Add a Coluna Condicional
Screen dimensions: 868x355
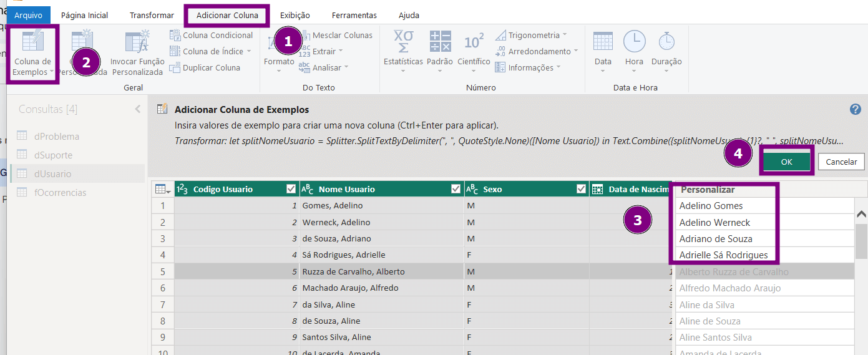coord(211,35)
